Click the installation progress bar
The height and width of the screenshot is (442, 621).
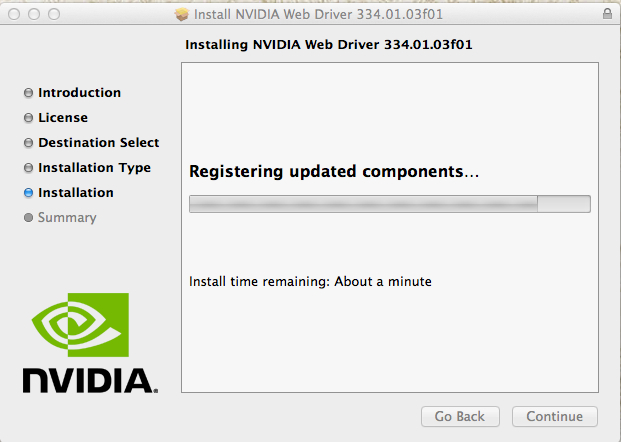(x=390, y=204)
